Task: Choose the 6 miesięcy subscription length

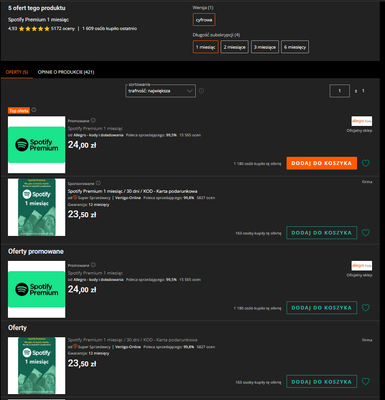Action: coord(295,47)
